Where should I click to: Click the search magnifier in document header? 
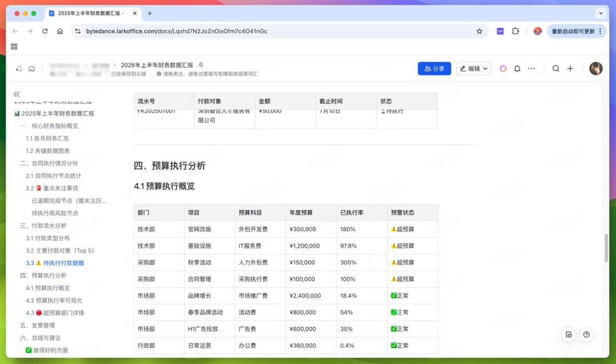pyautogui.click(x=556, y=69)
